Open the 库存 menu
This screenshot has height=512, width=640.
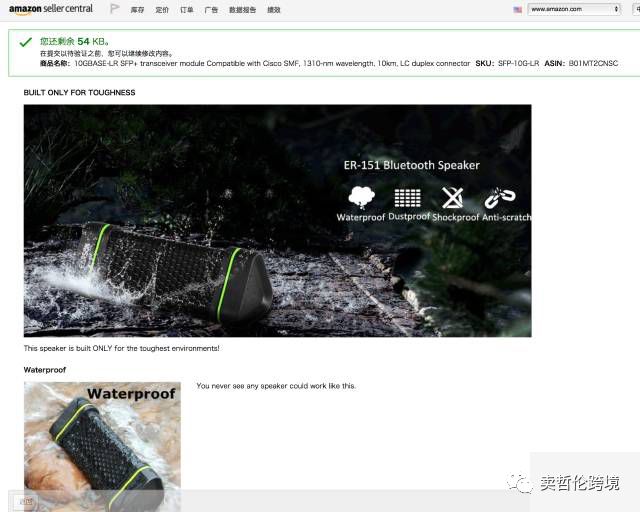[x=137, y=10]
